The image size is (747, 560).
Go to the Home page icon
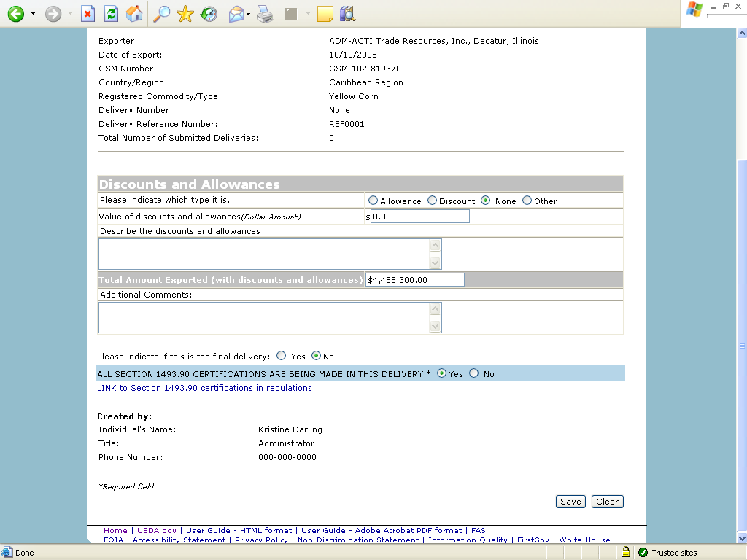click(134, 14)
